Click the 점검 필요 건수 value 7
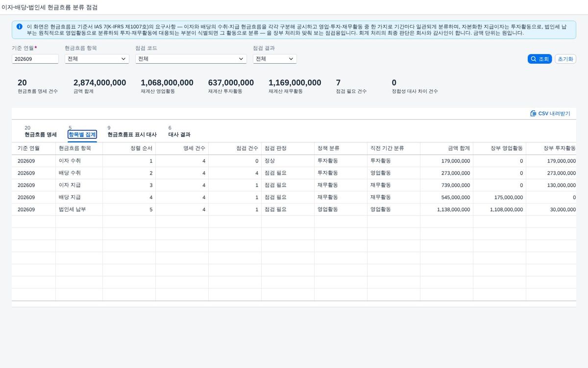This screenshot has width=588, height=368. (x=338, y=83)
